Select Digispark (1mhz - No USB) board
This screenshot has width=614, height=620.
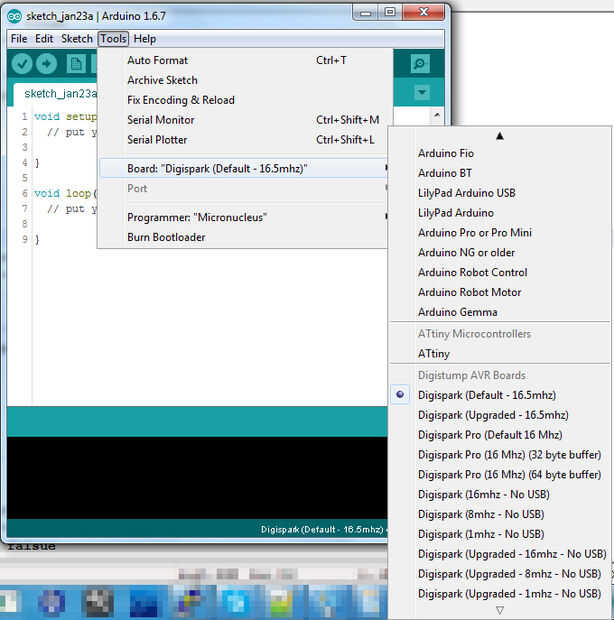tap(500, 534)
